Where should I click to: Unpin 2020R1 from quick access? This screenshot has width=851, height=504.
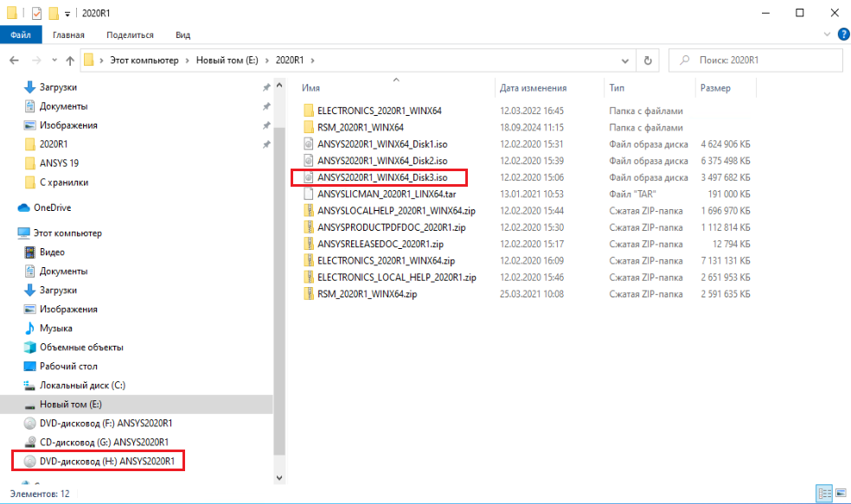[266, 144]
